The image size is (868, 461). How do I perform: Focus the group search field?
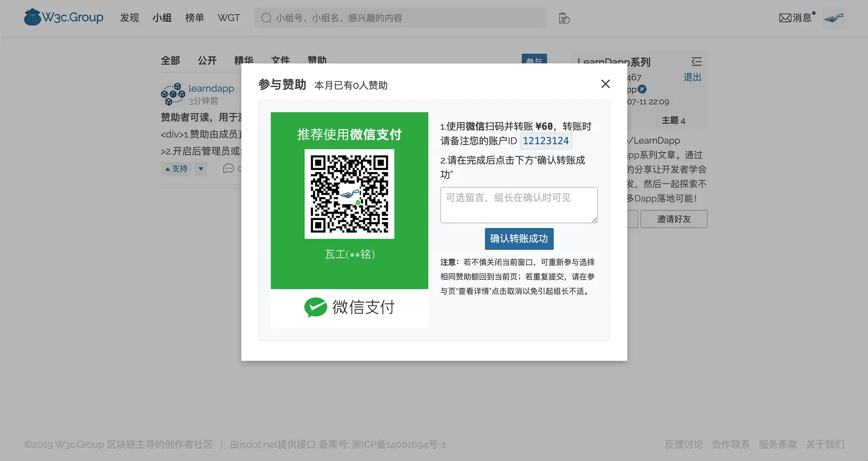point(400,18)
